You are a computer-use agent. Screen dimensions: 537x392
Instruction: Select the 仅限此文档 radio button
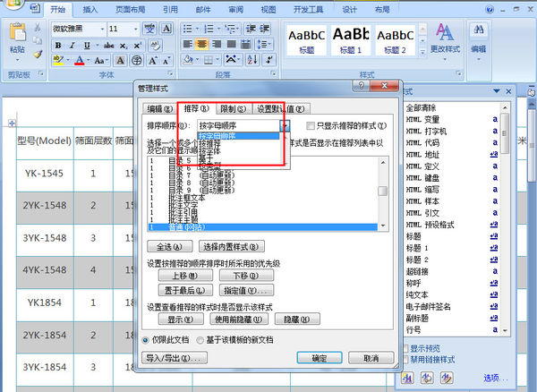click(145, 340)
